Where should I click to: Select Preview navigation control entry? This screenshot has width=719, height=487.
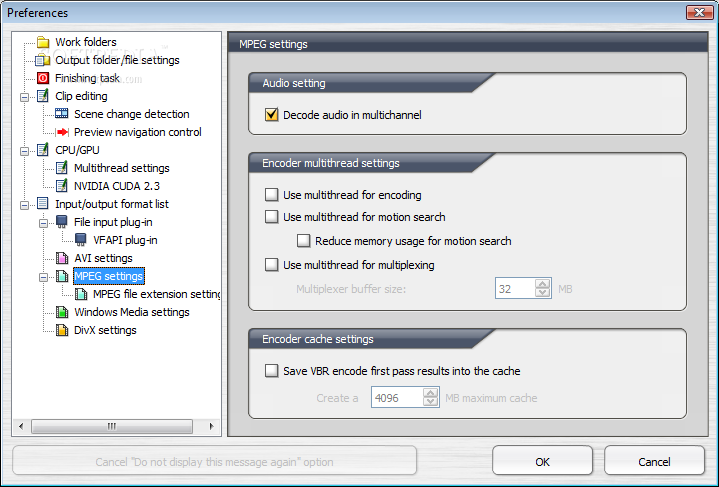138,132
